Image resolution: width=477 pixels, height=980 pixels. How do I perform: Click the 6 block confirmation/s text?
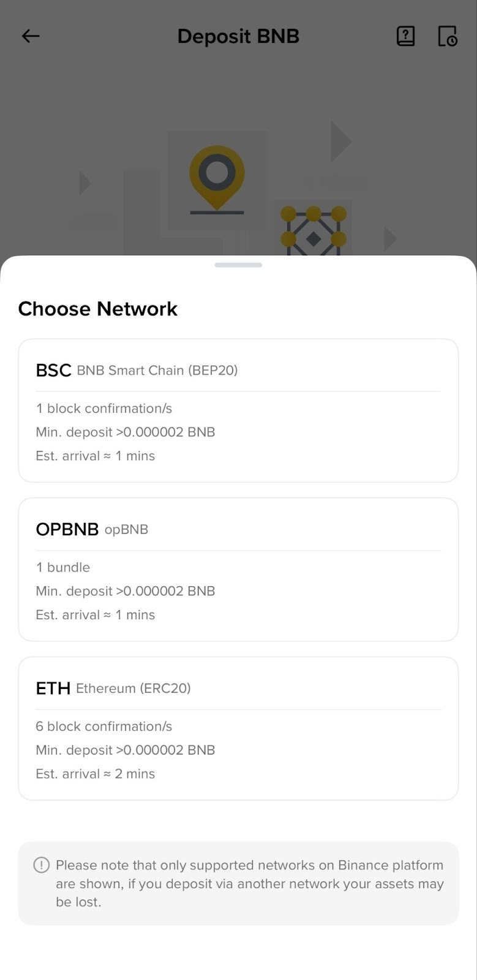pyautogui.click(x=104, y=726)
